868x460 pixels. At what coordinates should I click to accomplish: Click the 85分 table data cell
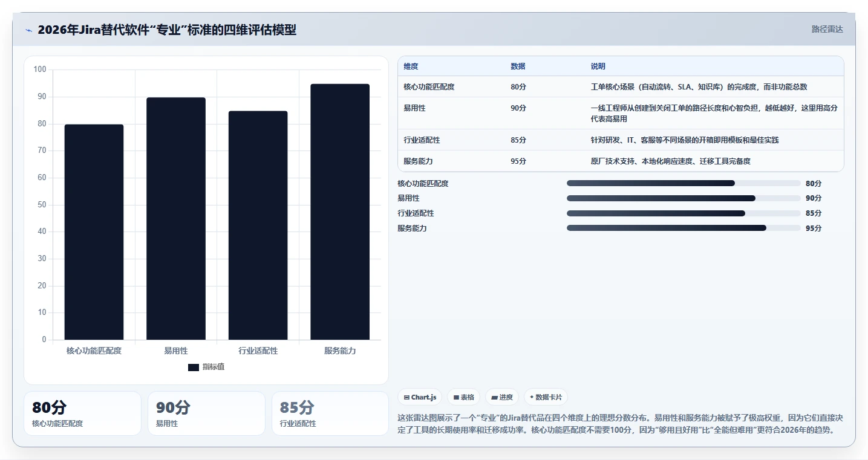click(544, 140)
